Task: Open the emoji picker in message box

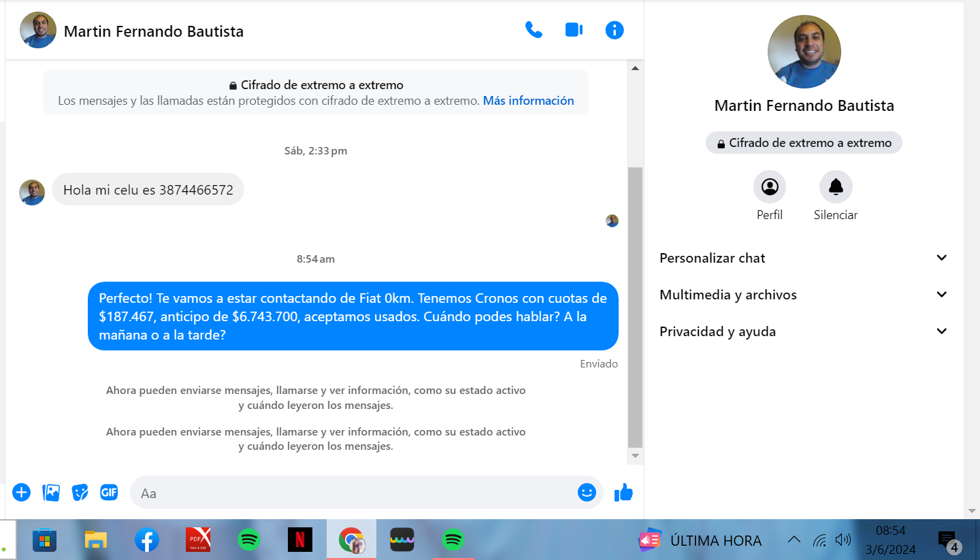Action: pos(587,492)
